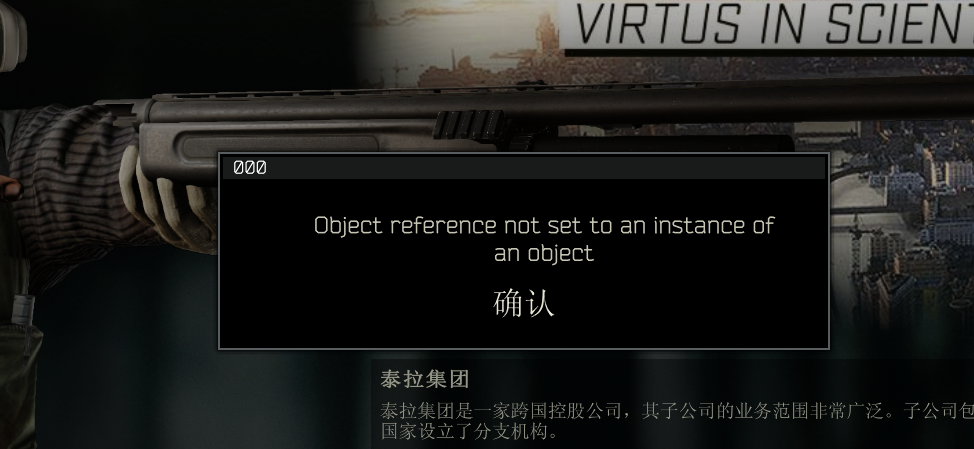This screenshot has width=974, height=449.
Task: Click the canister on the character's vest
Action: coord(22,309)
